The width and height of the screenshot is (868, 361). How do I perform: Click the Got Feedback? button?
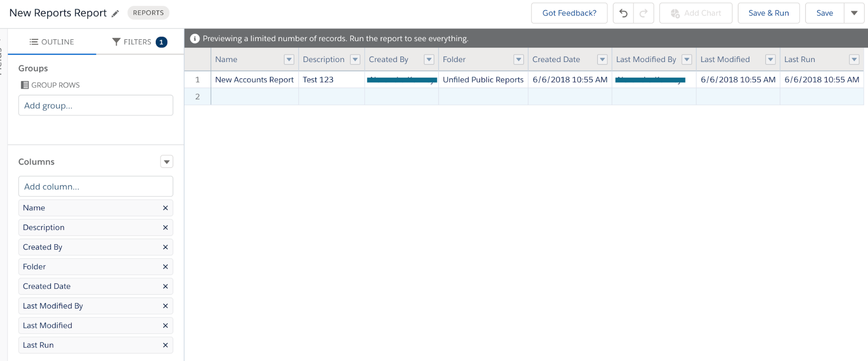(569, 13)
